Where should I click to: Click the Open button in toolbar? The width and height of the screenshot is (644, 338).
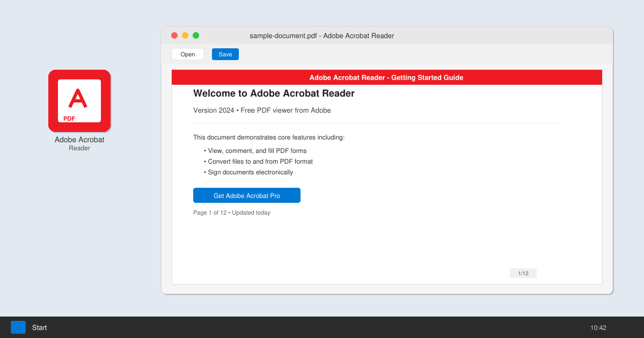188,54
